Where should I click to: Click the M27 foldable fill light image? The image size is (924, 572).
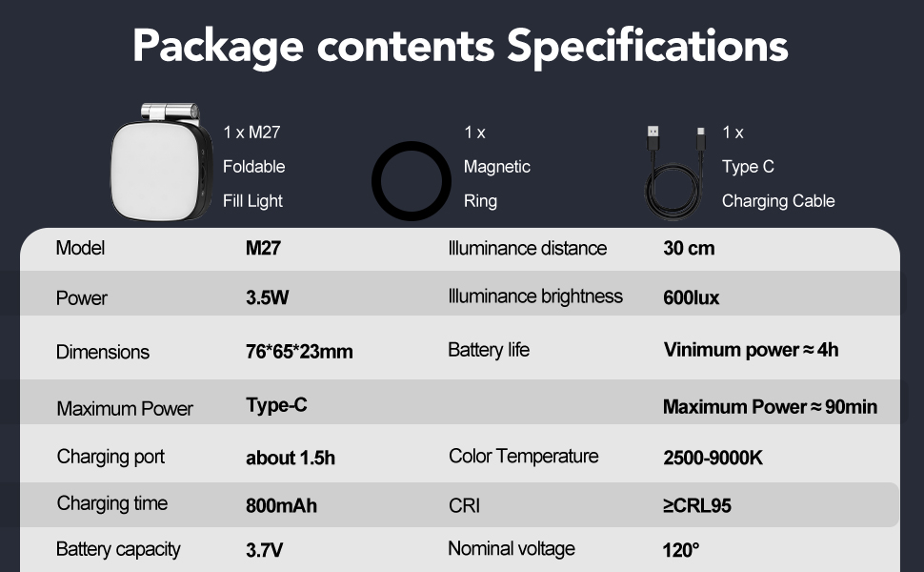point(159,164)
